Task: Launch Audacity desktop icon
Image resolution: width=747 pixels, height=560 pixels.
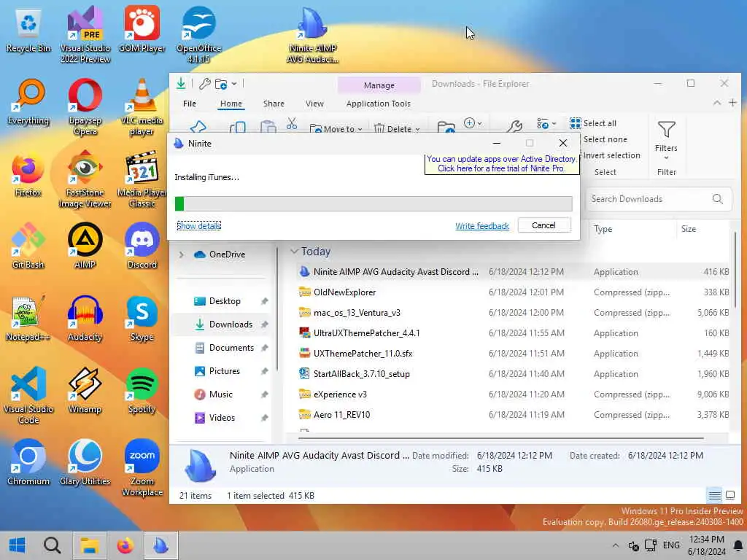Action: [x=85, y=319]
